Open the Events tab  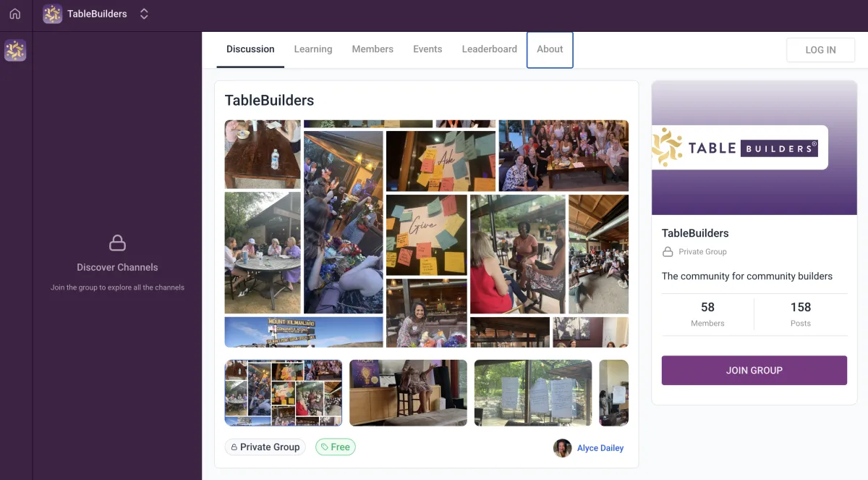click(427, 49)
